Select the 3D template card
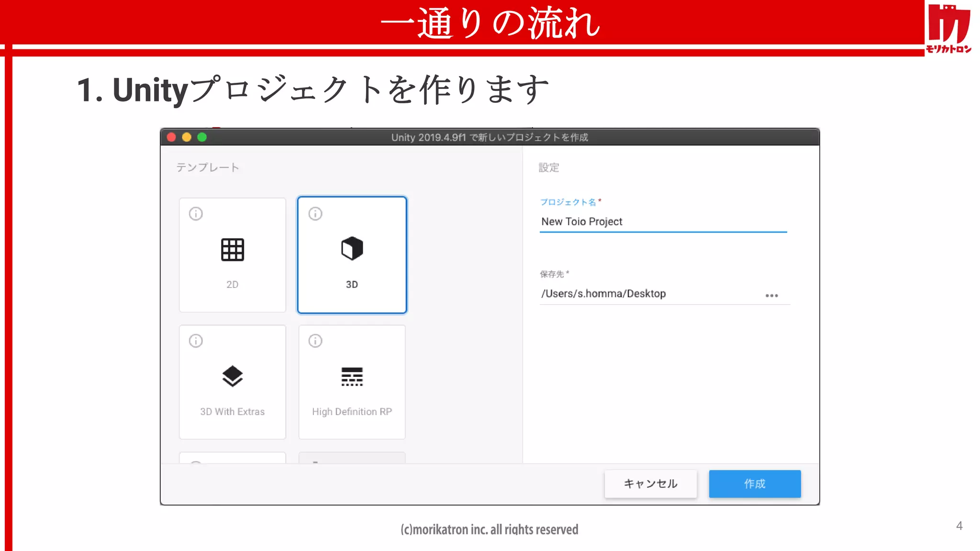The width and height of the screenshot is (980, 551). click(352, 255)
